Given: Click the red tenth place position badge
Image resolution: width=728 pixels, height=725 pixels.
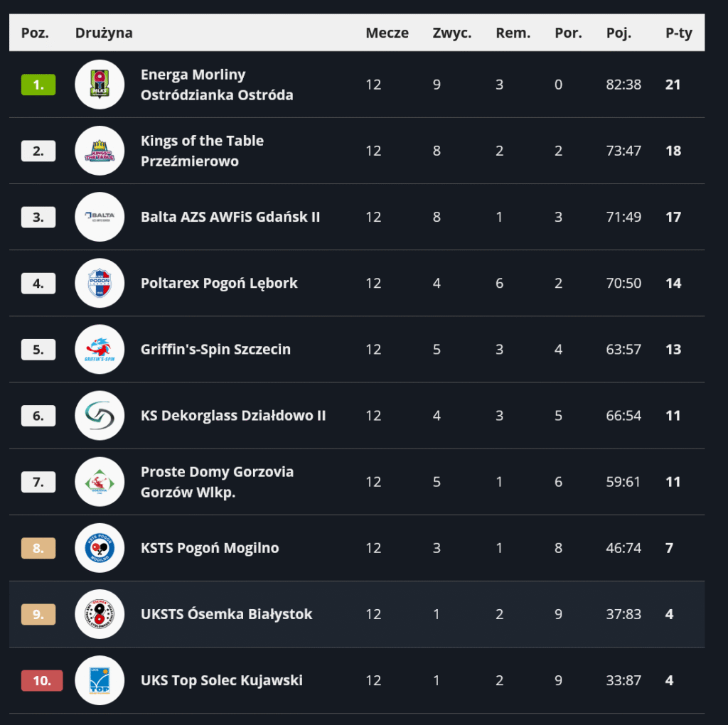Looking at the screenshot, I should tap(42, 681).
